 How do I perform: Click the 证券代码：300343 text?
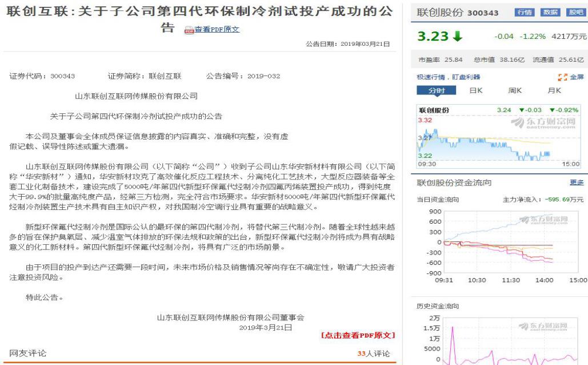(x=42, y=76)
